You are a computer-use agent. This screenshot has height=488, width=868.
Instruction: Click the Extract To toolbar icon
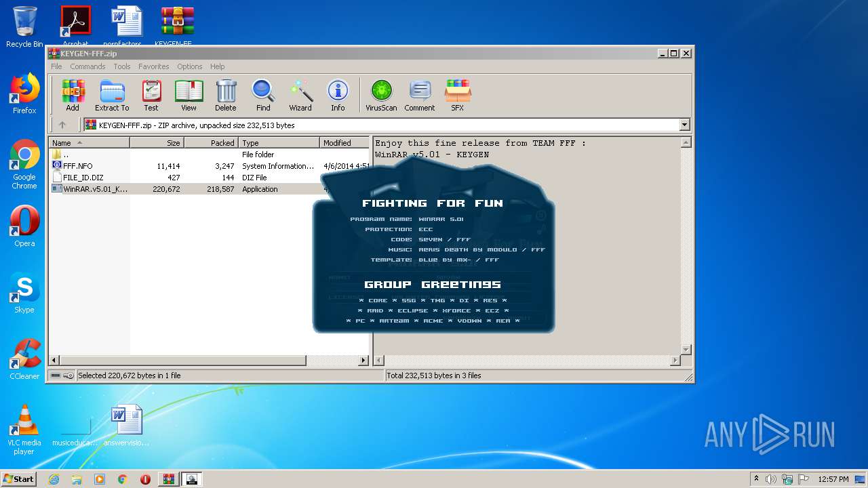(112, 95)
